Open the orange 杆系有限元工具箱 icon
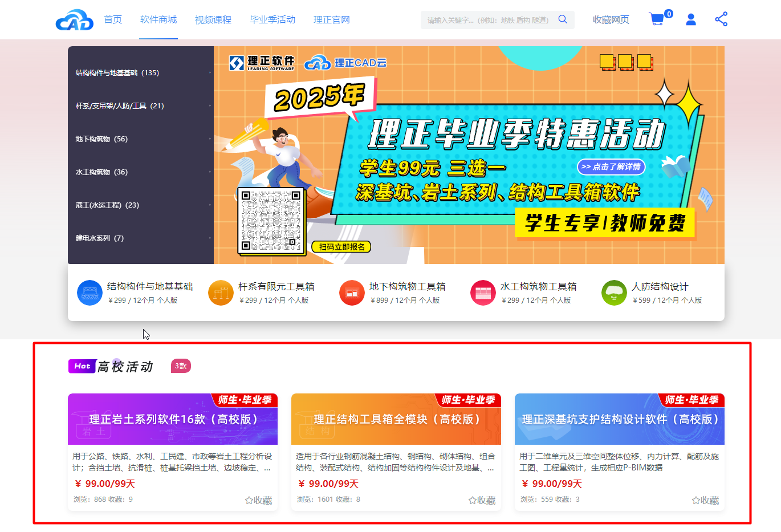The image size is (781, 532). tap(221, 293)
